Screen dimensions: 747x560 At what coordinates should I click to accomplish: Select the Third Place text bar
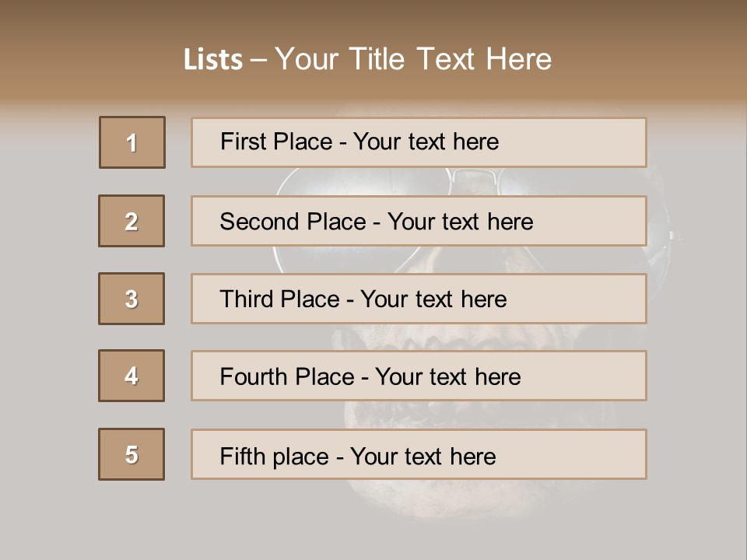pos(419,299)
